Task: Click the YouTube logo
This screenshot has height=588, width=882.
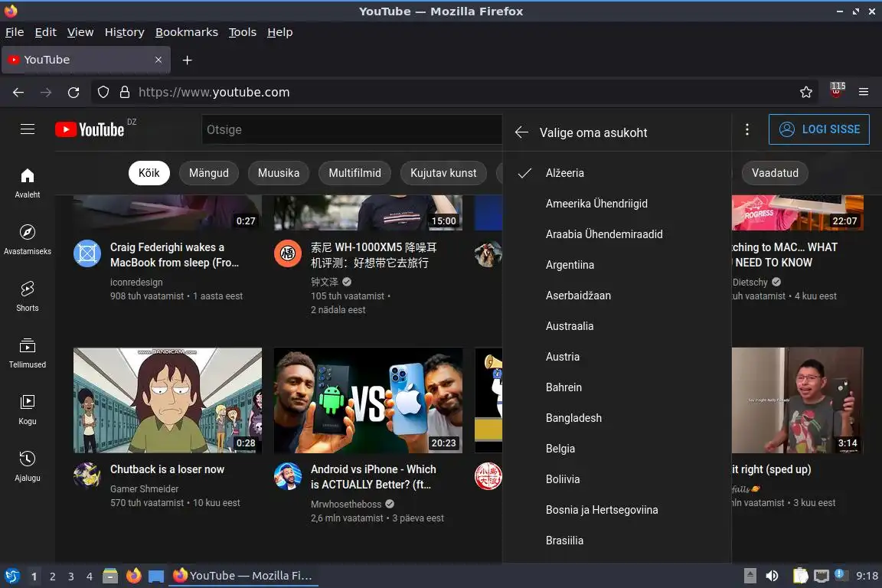Action: click(90, 129)
